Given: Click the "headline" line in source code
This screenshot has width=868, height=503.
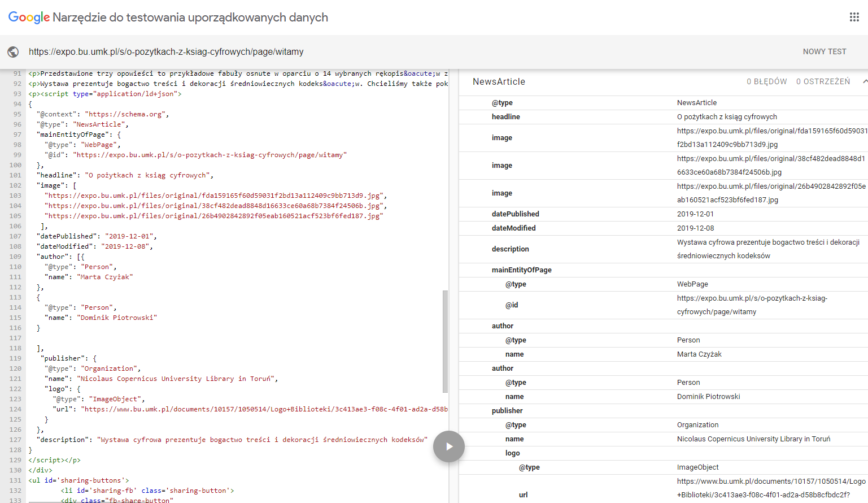Looking at the screenshot, I should click(125, 175).
